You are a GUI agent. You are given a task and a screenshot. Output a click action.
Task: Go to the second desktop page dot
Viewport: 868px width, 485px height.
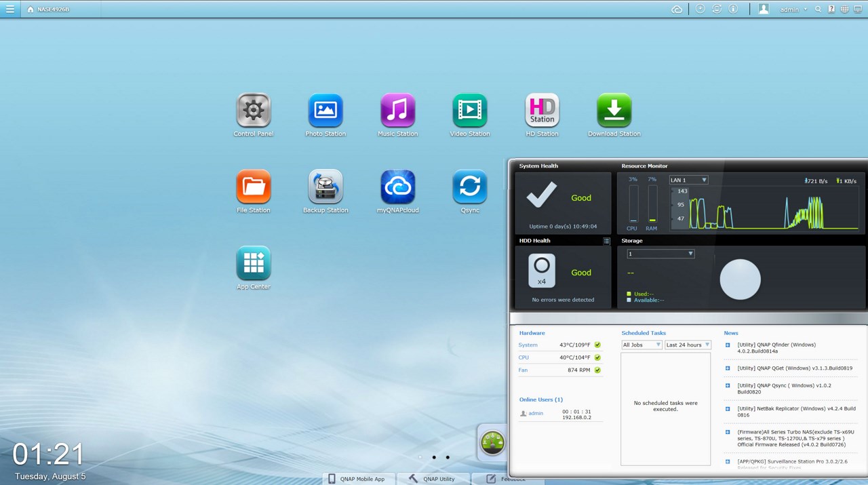[434, 457]
